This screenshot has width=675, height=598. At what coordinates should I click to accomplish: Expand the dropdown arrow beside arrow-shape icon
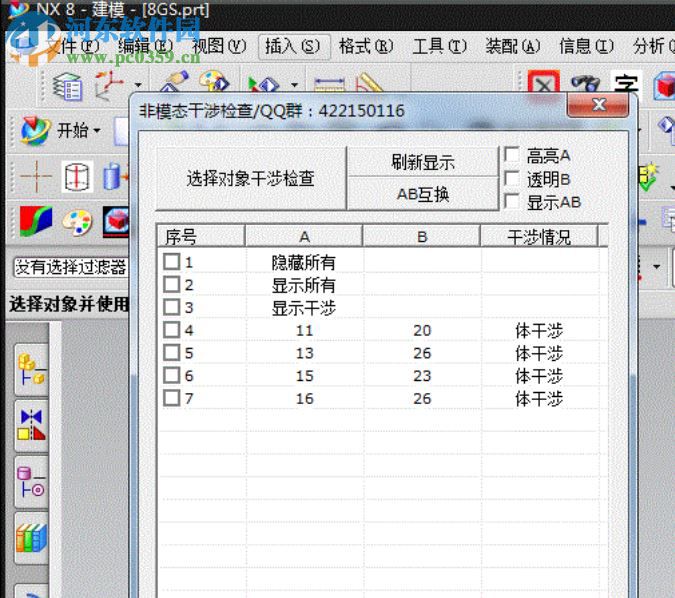[x=294, y=85]
